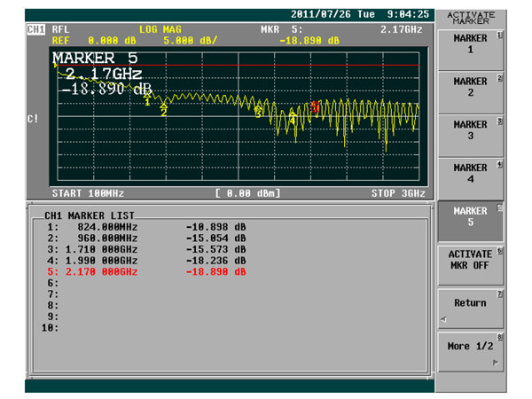Select the MARKER 2 softkey
This screenshot has height=399, width=532.
pos(470,93)
